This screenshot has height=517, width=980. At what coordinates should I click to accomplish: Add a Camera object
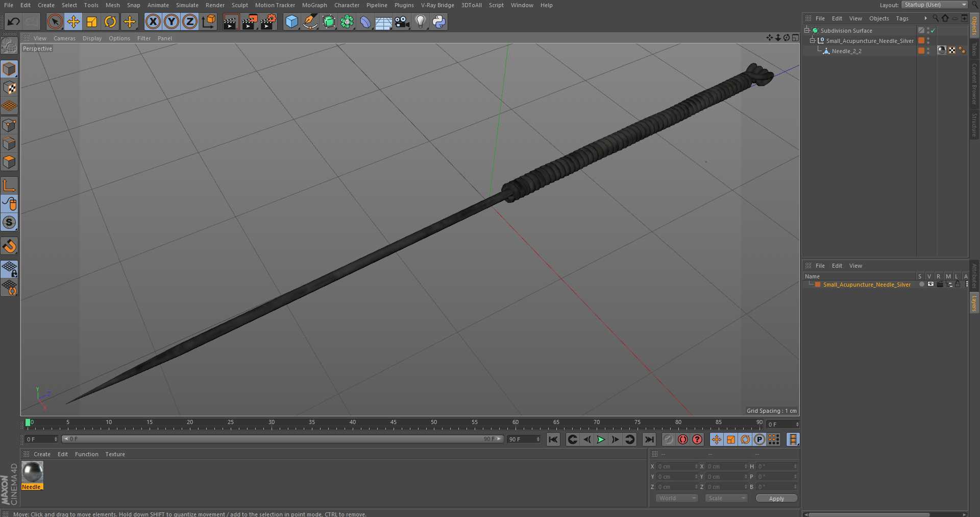pos(402,21)
